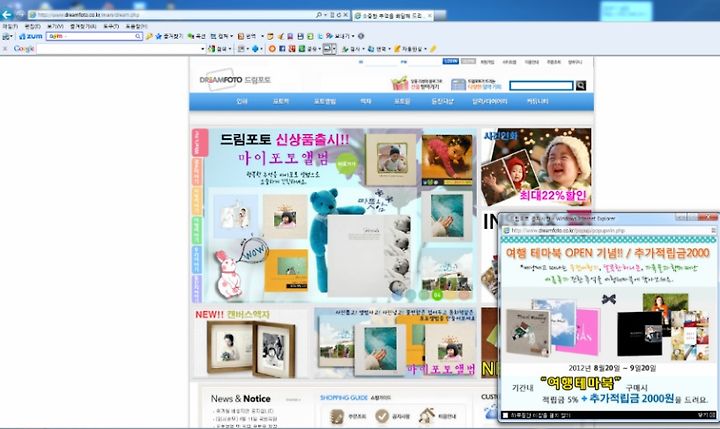Click the browser Back arrow button
Viewport: 720px width, 429px height.
point(6,15)
